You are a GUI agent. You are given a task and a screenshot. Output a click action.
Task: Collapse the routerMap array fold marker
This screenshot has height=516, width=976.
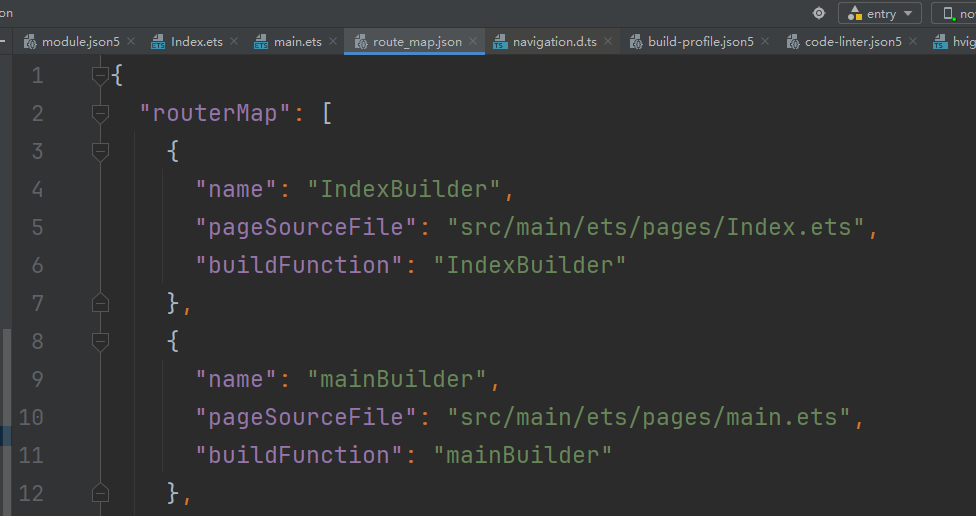[x=100, y=113]
